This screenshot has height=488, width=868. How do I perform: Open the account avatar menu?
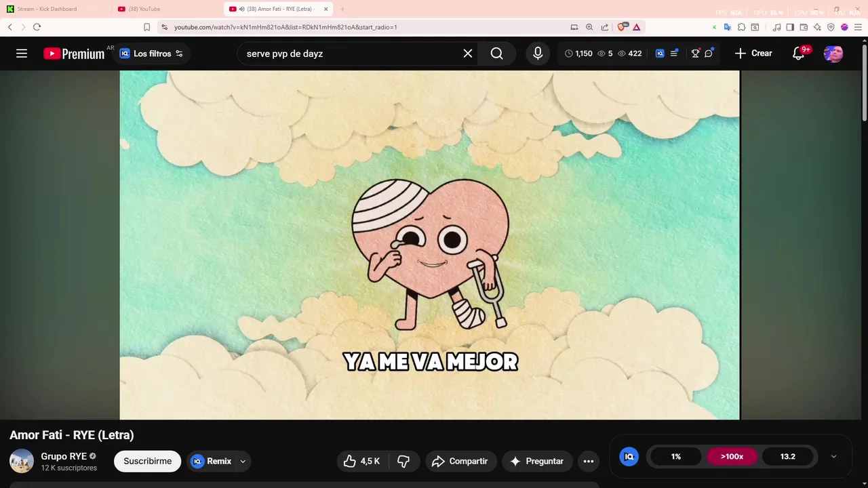point(833,54)
